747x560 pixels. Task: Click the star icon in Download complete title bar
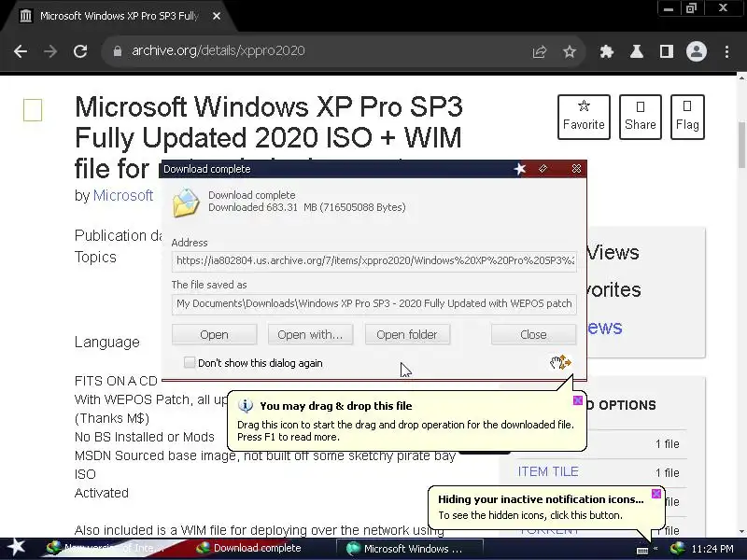pyautogui.click(x=520, y=169)
